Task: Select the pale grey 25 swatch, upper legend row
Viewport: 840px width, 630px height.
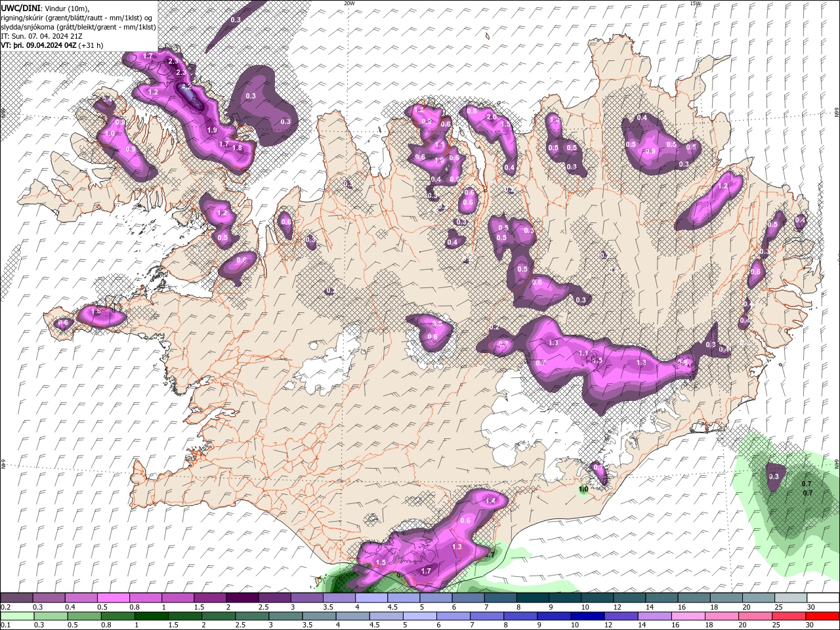Action: click(x=791, y=598)
